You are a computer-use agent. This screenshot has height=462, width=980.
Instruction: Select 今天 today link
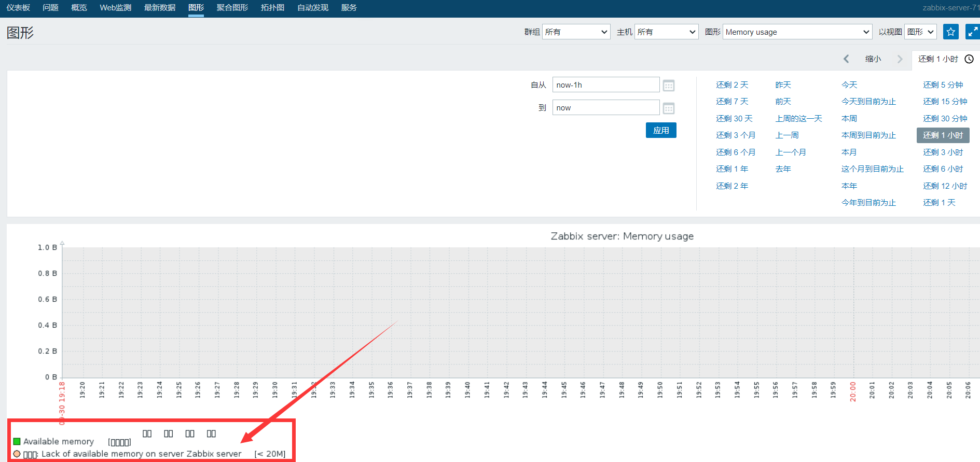pyautogui.click(x=849, y=85)
